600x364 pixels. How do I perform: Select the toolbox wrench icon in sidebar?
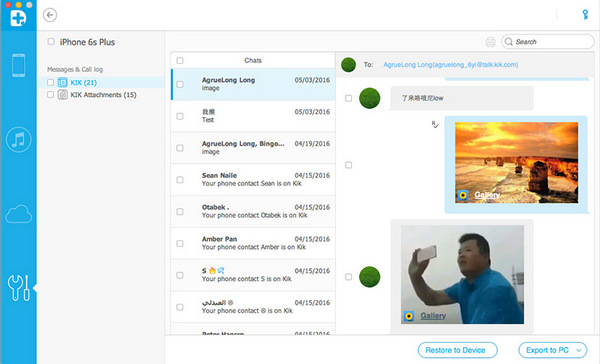[18, 288]
